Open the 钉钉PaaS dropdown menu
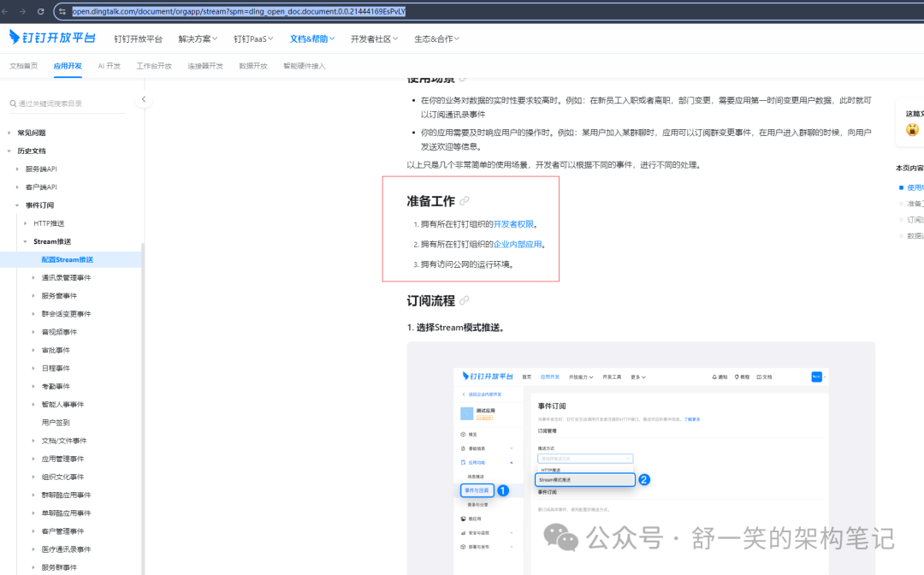 [253, 39]
